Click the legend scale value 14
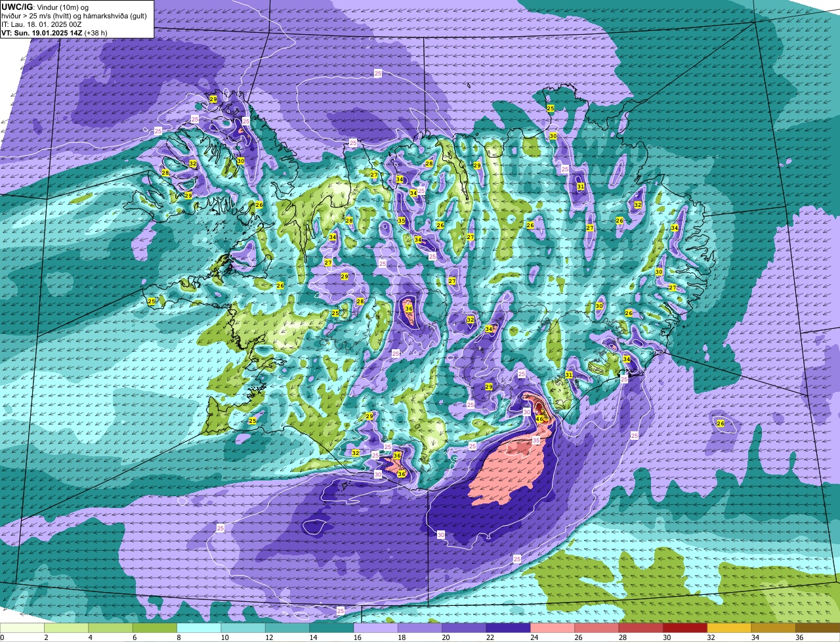This screenshot has height=642, width=840. [313, 637]
